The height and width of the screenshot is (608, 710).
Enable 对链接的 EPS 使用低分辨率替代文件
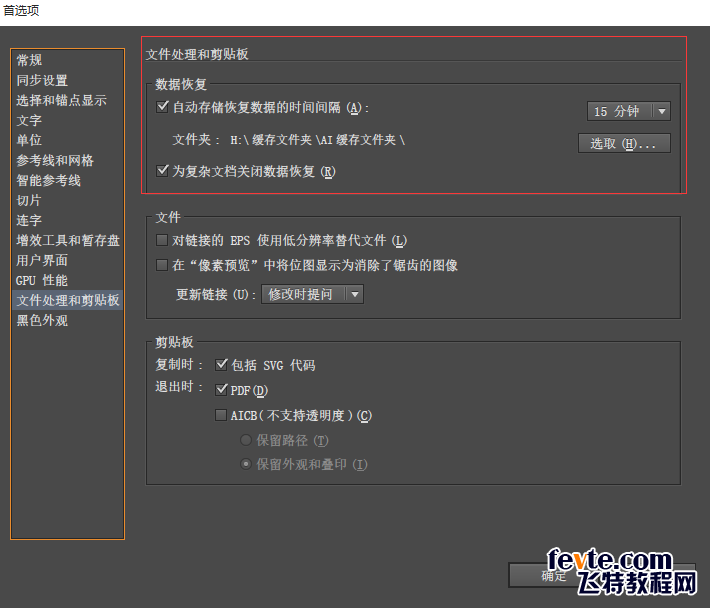pyautogui.click(x=162, y=240)
